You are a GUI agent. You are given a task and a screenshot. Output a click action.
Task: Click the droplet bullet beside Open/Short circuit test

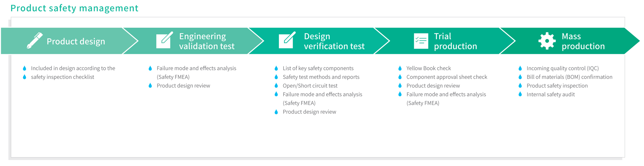(x=276, y=86)
